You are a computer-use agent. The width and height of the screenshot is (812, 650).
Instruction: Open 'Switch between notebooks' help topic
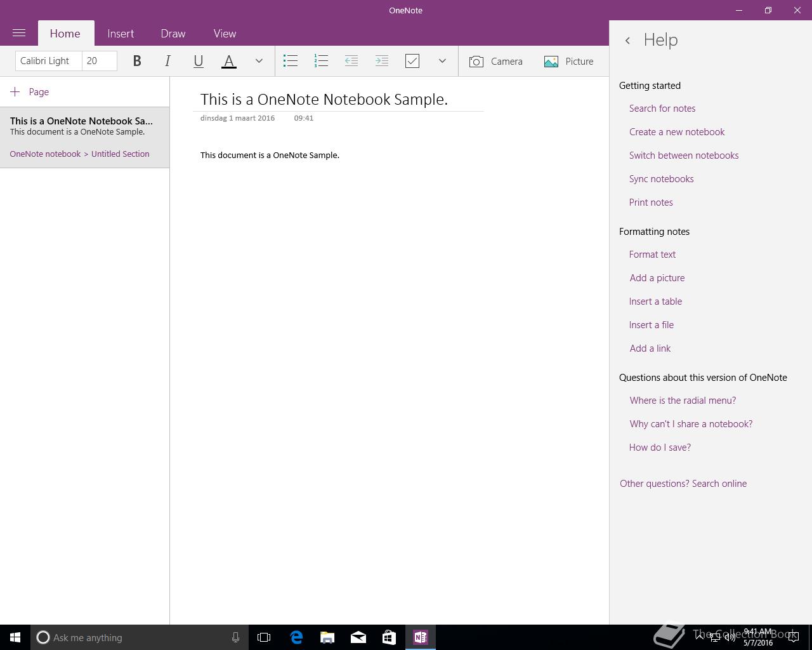(x=684, y=156)
